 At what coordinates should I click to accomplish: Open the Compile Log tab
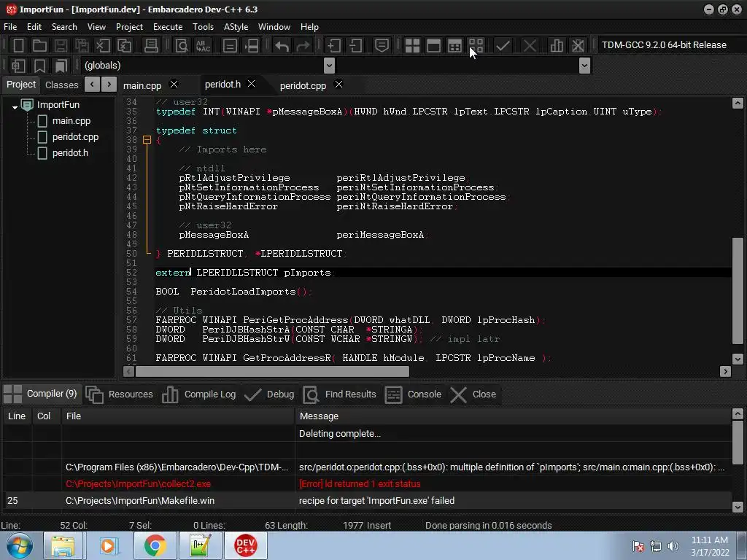tap(198, 394)
